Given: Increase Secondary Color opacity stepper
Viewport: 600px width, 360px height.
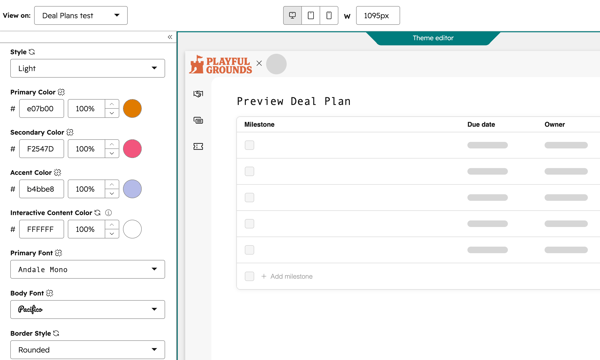Looking at the screenshot, I should point(112,144).
